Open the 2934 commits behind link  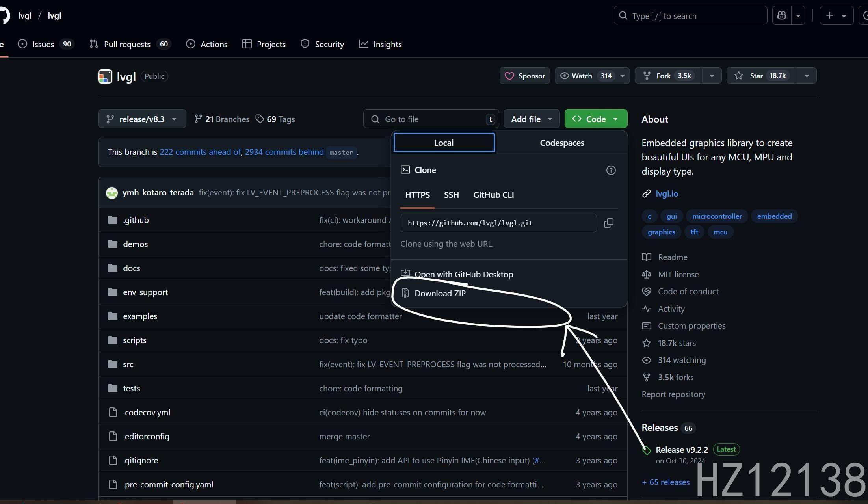284,152
